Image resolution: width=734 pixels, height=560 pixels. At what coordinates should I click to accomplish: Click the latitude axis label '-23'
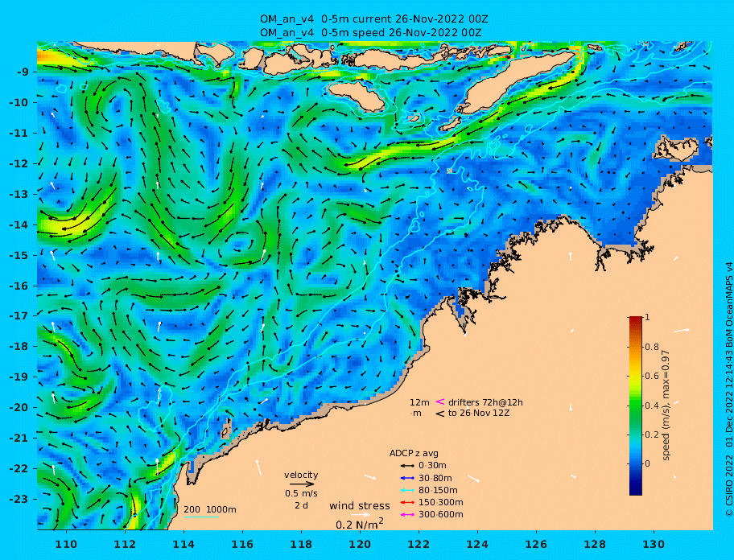[19, 499]
